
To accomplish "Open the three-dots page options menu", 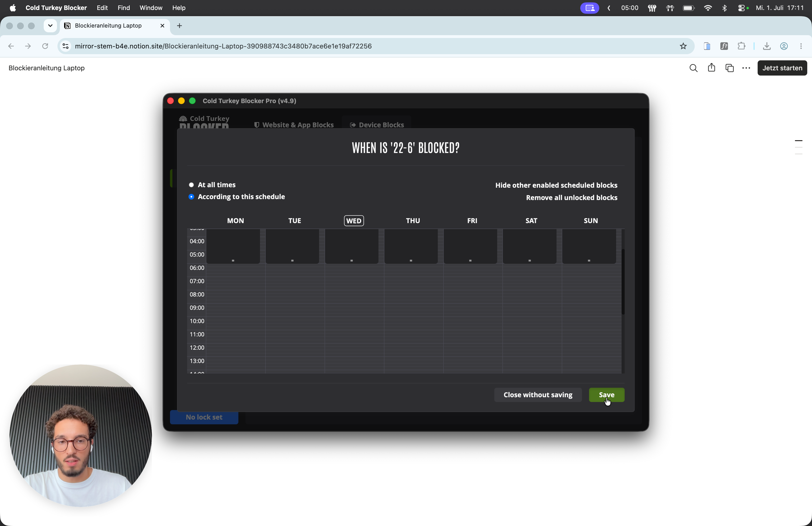I will pyautogui.click(x=746, y=68).
